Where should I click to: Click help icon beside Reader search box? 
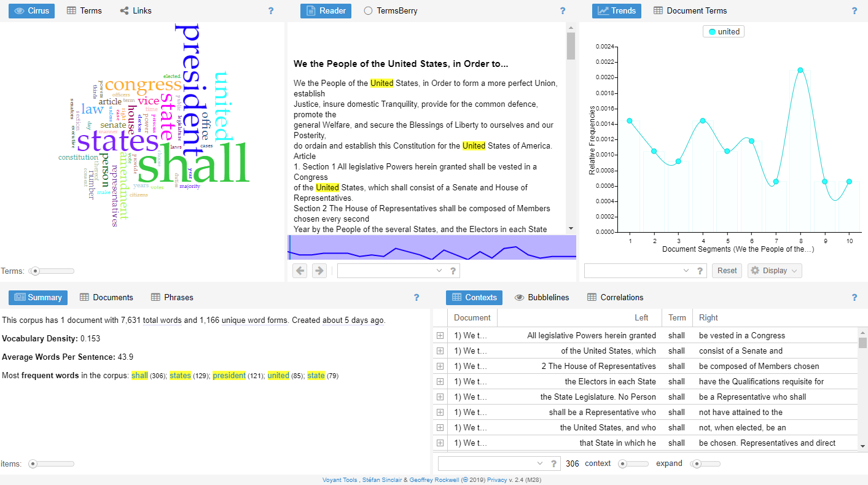pos(453,271)
